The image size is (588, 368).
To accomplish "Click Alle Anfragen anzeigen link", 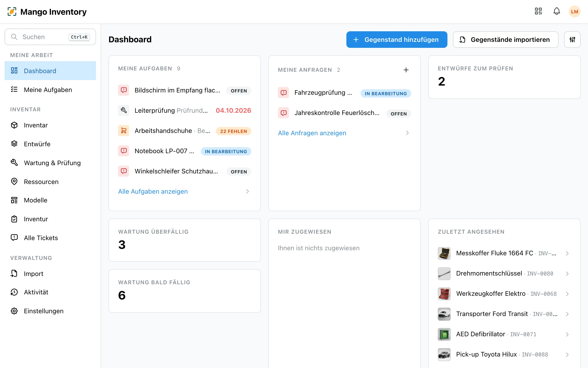I will [x=312, y=133].
